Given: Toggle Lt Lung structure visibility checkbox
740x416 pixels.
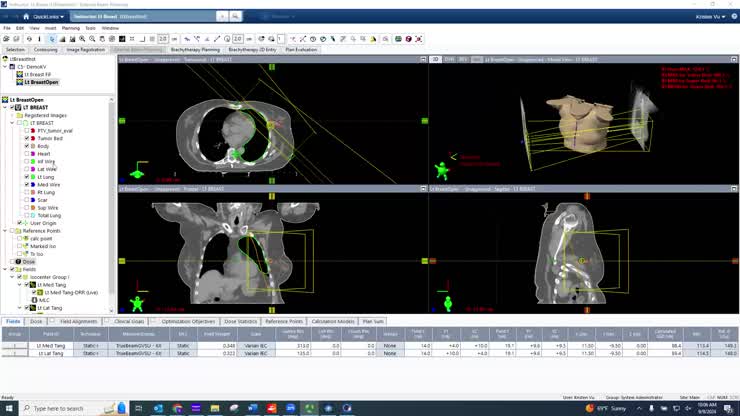Looking at the screenshot, I should pos(27,177).
